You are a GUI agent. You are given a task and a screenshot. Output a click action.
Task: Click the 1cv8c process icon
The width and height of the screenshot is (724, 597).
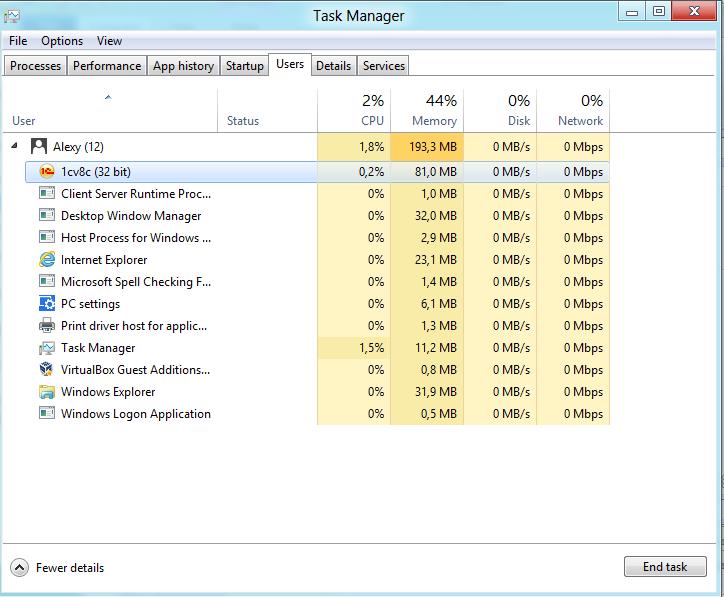(47, 172)
